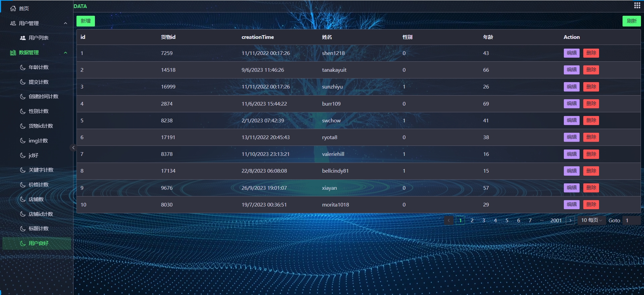Select the 用户良好 menu item
The width and height of the screenshot is (644, 295).
point(37,243)
